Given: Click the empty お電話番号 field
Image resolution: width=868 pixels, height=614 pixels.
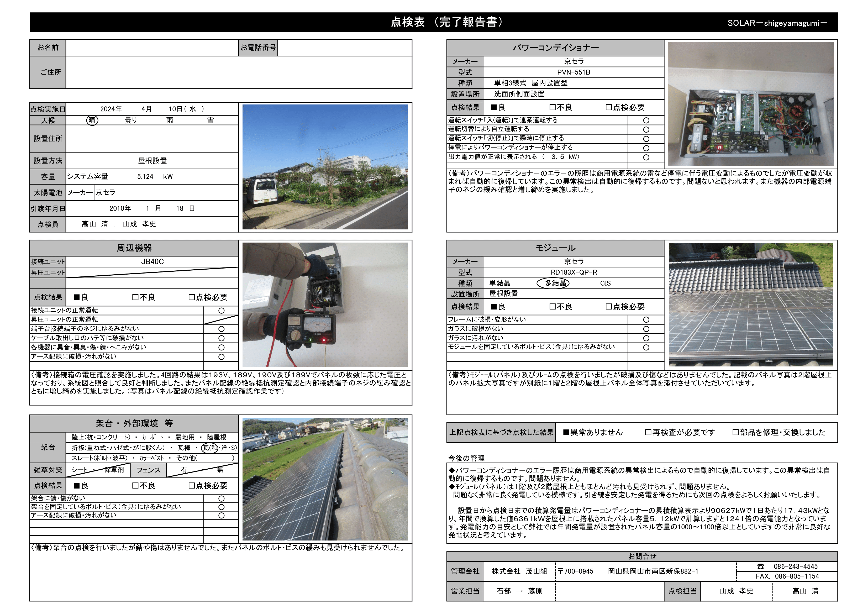Looking at the screenshot, I should point(345,48).
